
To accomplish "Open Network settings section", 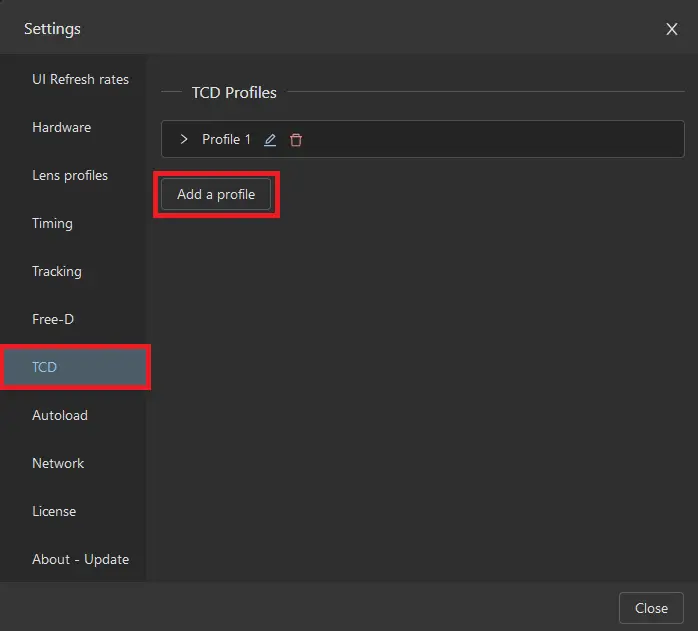I will 58,463.
